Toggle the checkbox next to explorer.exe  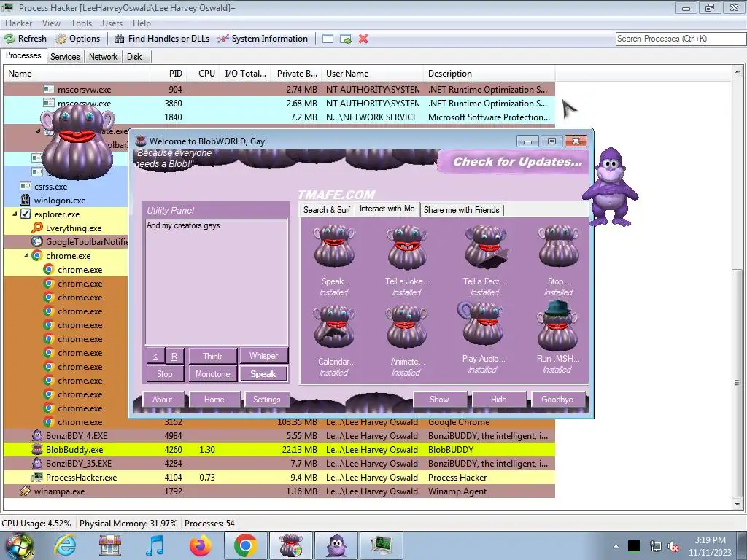[x=26, y=214]
